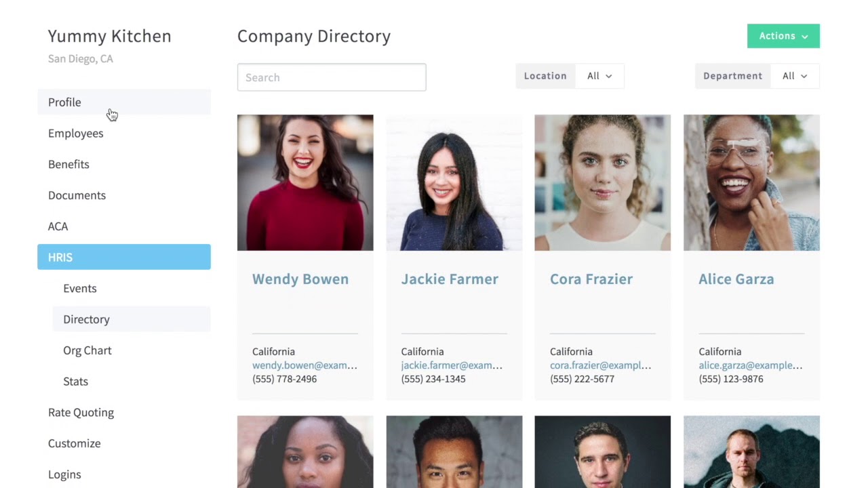Open Events under HRIS
Viewport: 868px width, 488px height.
(x=80, y=289)
